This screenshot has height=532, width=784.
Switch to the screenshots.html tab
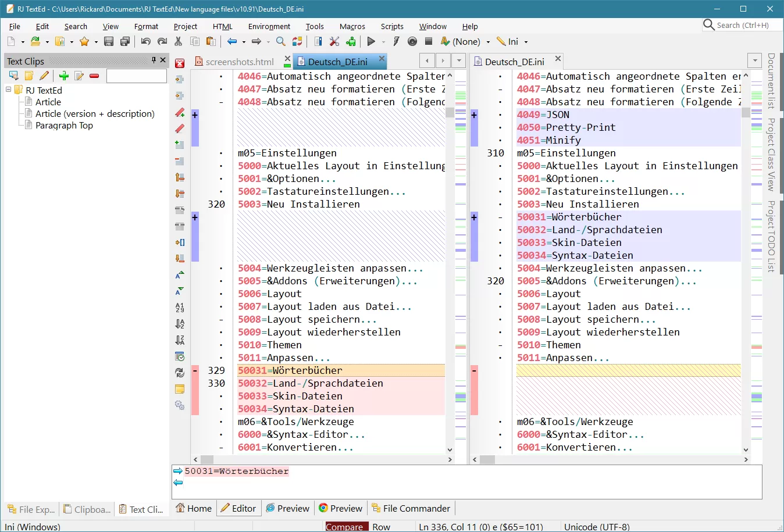click(x=239, y=62)
